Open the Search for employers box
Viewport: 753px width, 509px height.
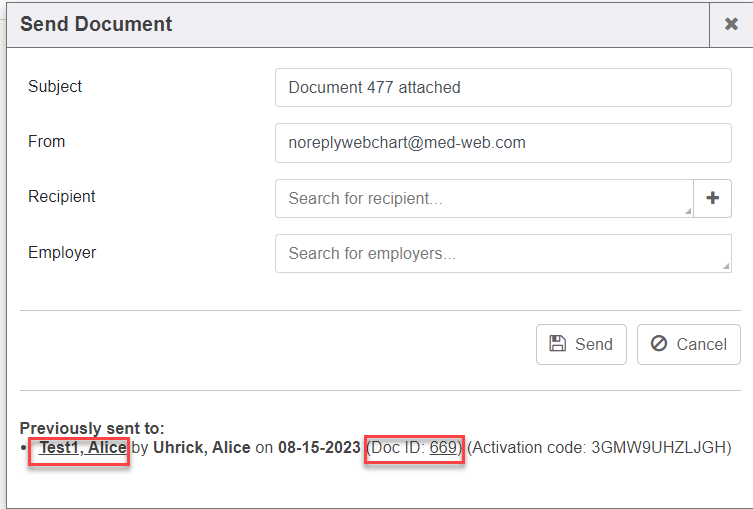pos(503,254)
